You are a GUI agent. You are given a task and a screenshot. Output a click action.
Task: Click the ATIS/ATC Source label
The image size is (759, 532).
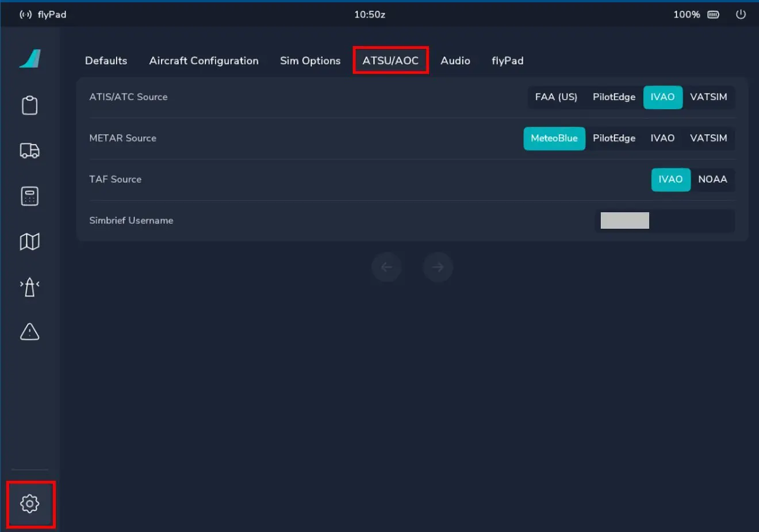(128, 97)
